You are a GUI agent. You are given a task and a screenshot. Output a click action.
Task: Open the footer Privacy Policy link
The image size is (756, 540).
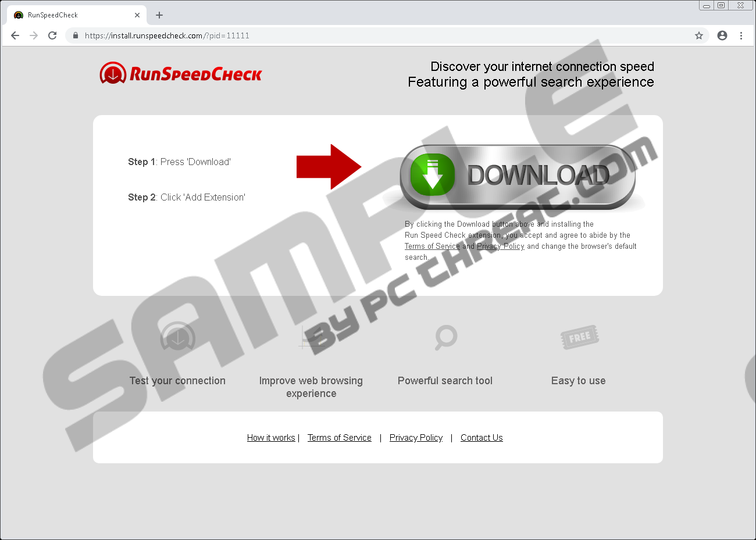pos(416,438)
